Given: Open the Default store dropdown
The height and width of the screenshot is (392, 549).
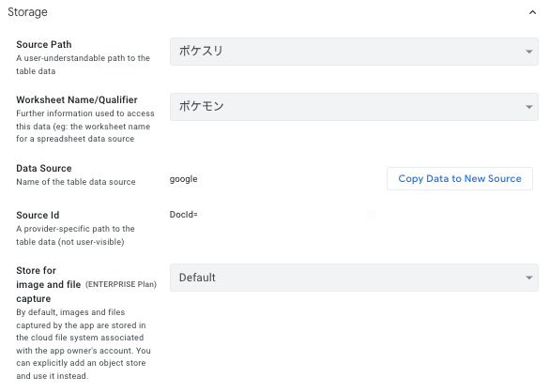Looking at the screenshot, I should click(x=354, y=278).
